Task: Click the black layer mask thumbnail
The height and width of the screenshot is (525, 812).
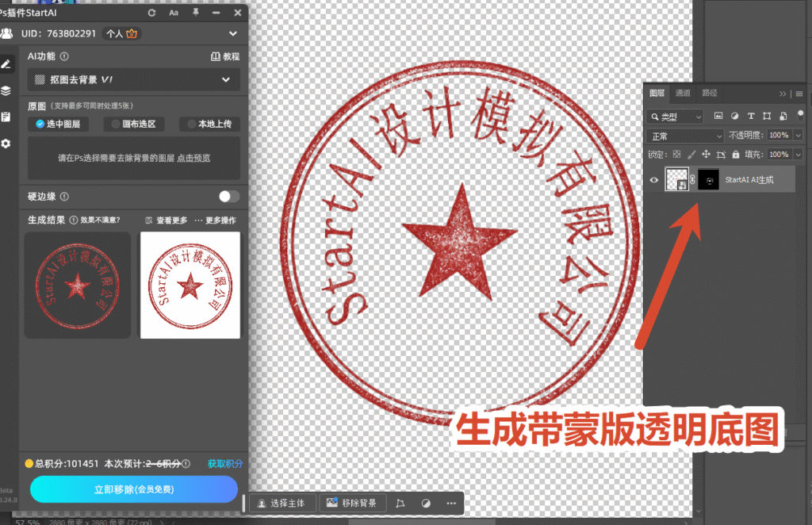Action: (x=708, y=180)
